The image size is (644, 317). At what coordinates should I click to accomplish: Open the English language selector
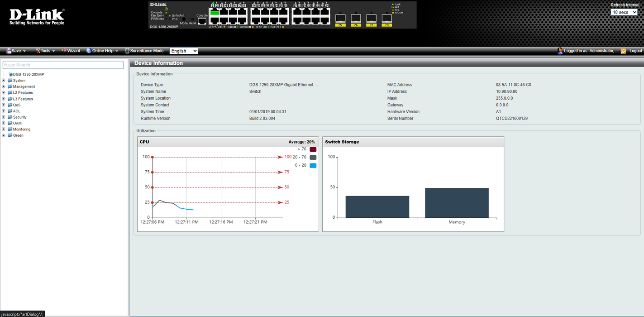pyautogui.click(x=184, y=51)
